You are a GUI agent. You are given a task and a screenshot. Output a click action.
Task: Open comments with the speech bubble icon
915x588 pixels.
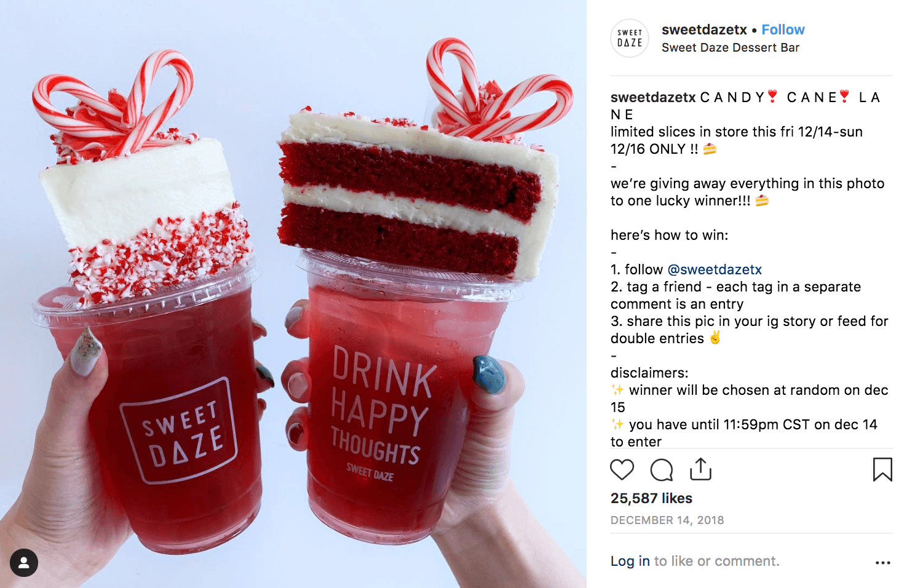click(x=662, y=470)
